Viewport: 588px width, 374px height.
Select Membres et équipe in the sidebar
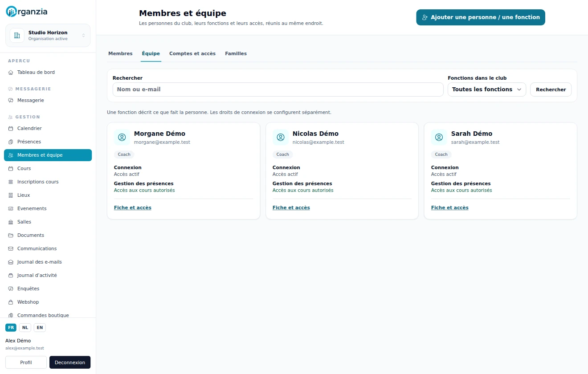click(48, 155)
